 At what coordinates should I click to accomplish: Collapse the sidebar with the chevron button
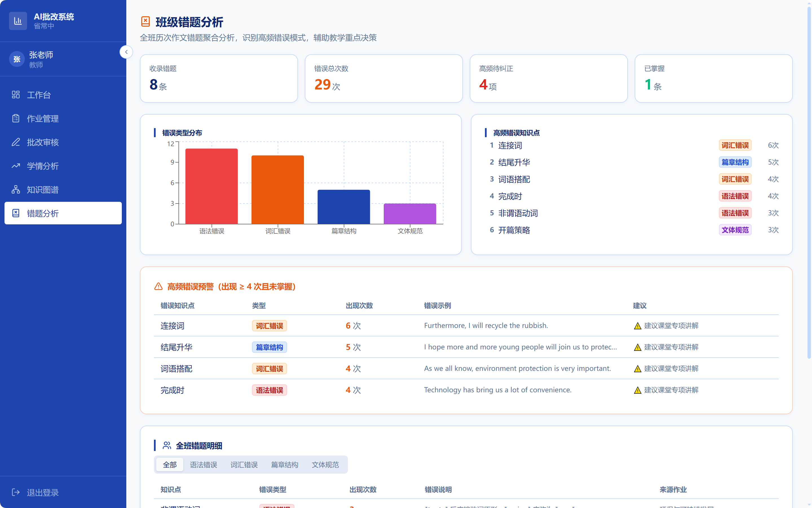pyautogui.click(x=126, y=52)
